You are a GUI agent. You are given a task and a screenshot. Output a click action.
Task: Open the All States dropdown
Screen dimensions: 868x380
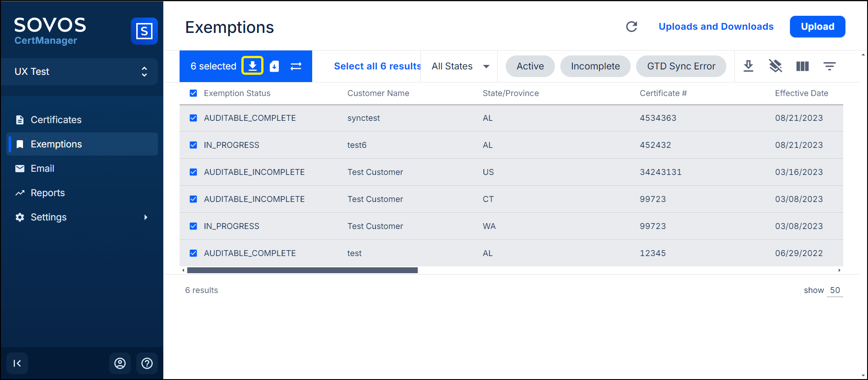pyautogui.click(x=460, y=66)
